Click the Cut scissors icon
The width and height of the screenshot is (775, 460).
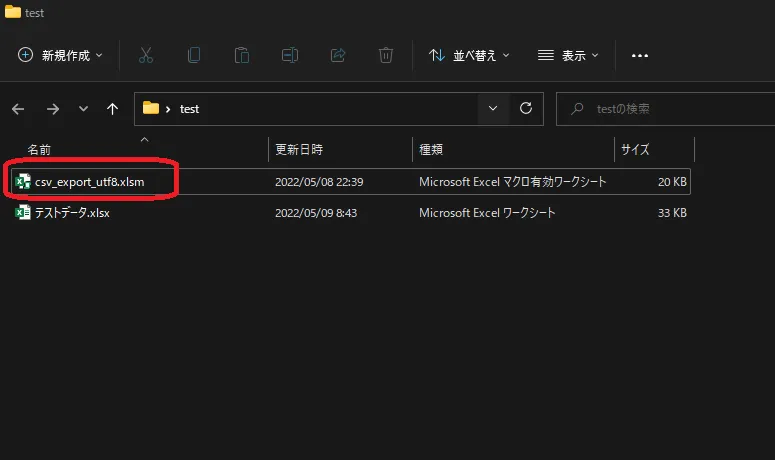146,56
